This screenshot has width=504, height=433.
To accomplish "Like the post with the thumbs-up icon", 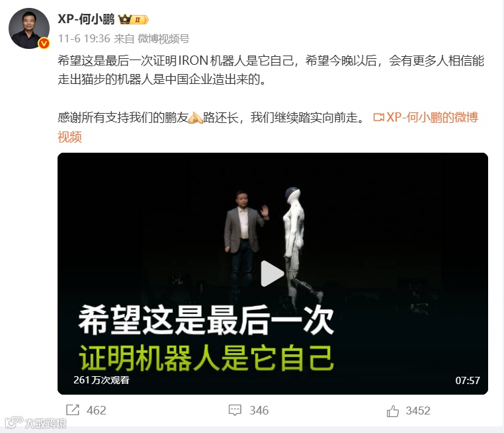I will [x=392, y=411].
